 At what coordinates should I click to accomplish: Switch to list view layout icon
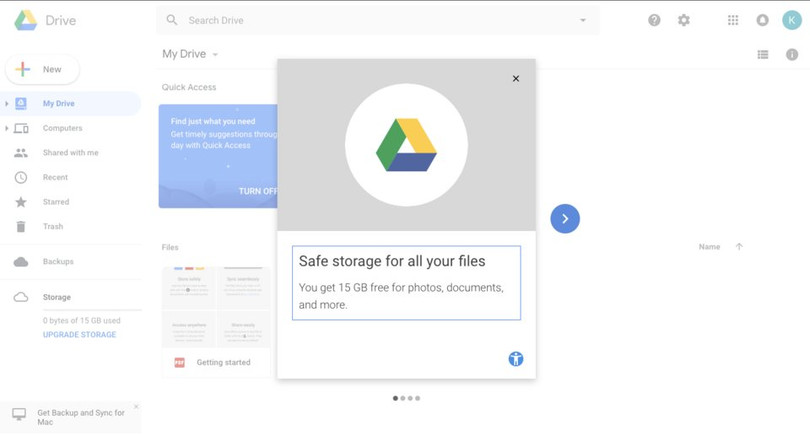(763, 55)
